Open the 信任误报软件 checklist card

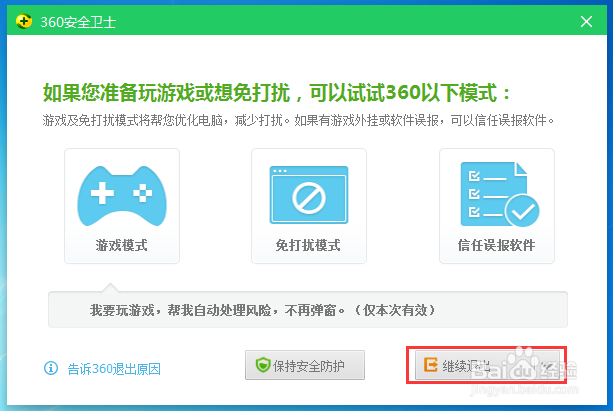coord(497,206)
